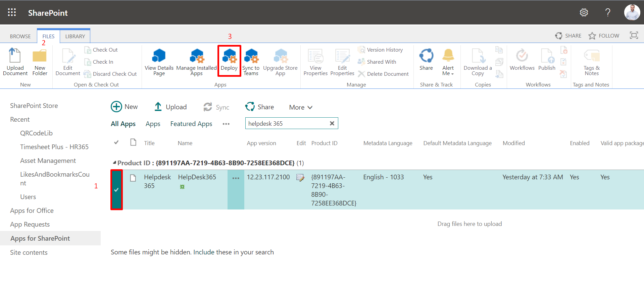
Task: Open the Settings gear
Action: pyautogui.click(x=584, y=12)
